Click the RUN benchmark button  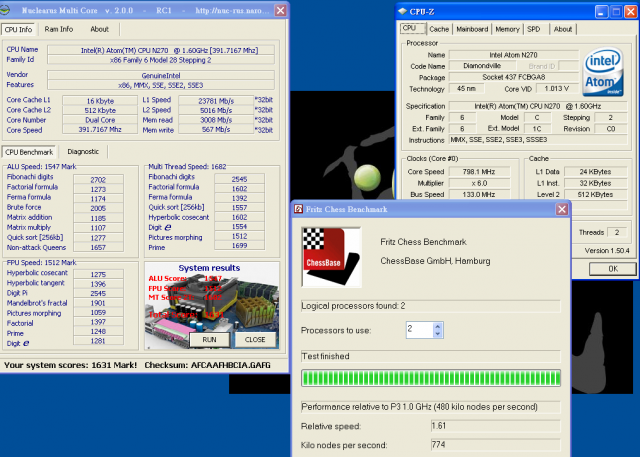click(x=209, y=339)
